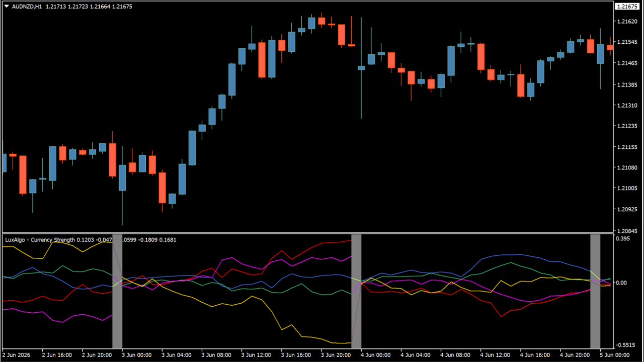
Task: Click the 3 Jun 04:00 time label
Action: [x=176, y=355]
